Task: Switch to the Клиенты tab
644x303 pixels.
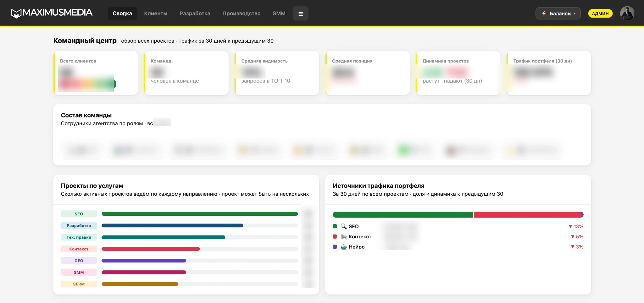Action: (156, 14)
